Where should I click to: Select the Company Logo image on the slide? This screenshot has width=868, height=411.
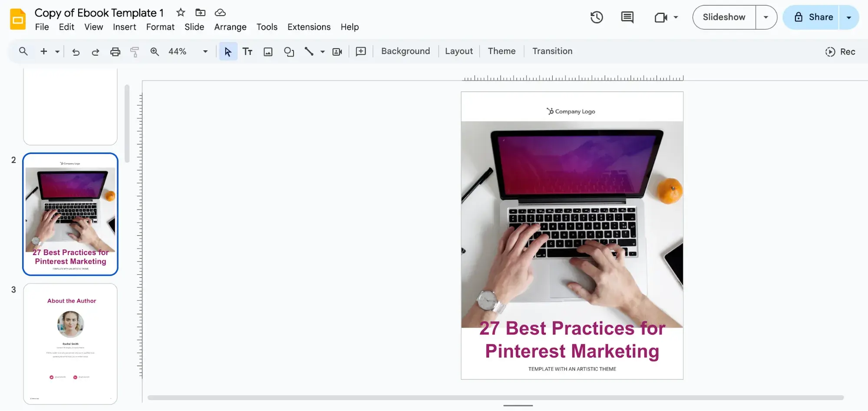click(x=571, y=111)
